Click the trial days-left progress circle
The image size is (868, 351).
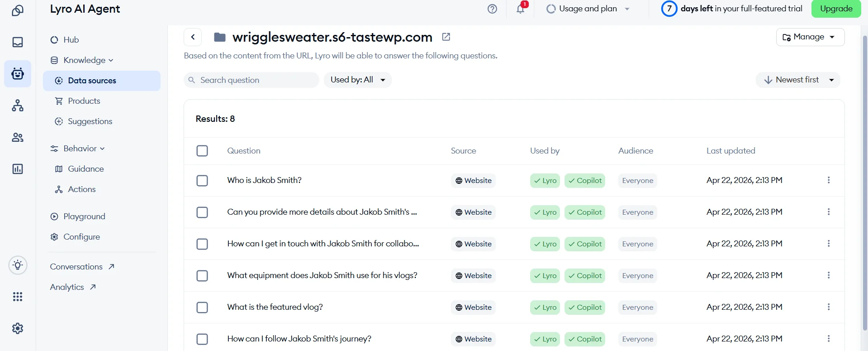point(669,9)
